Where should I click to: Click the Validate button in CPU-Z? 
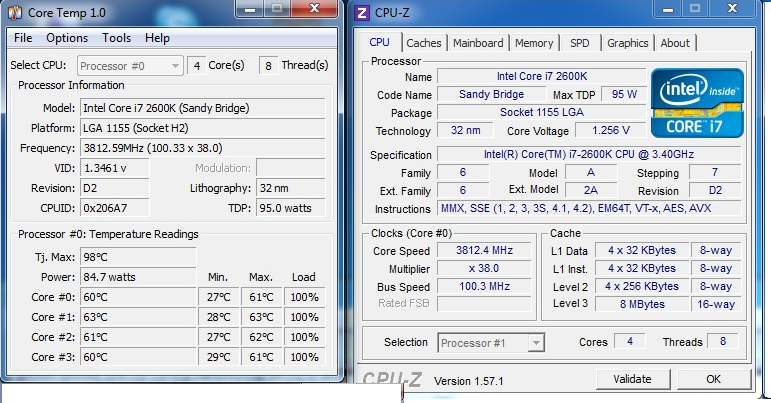click(632, 379)
